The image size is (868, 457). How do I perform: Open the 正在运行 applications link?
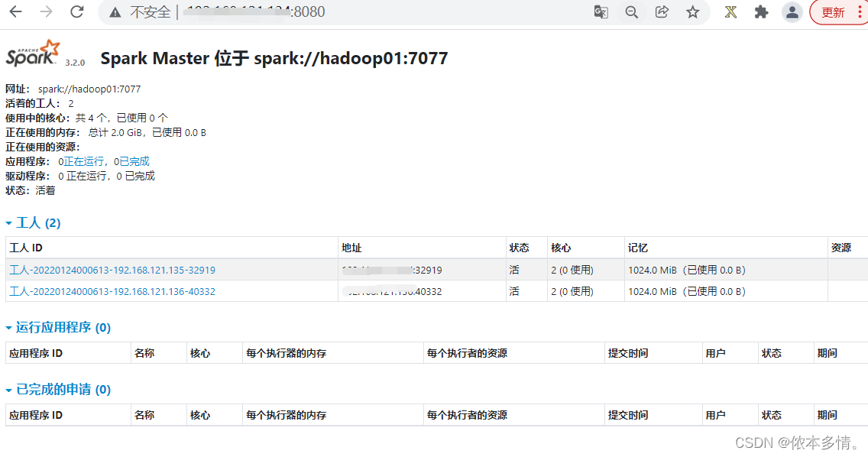tap(83, 161)
